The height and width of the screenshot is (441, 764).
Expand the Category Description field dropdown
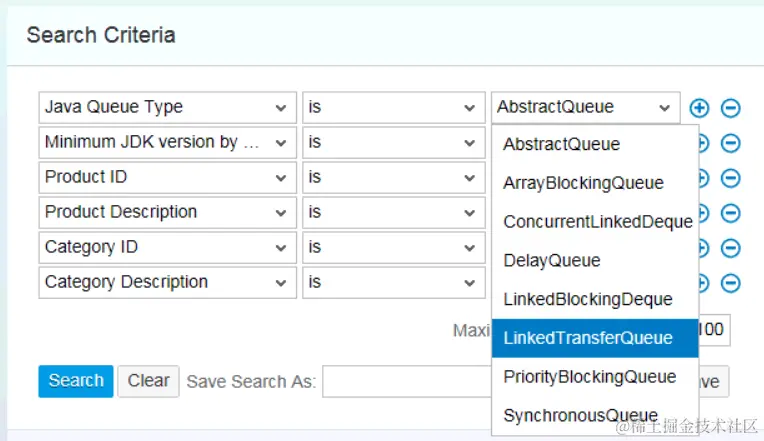(167, 283)
